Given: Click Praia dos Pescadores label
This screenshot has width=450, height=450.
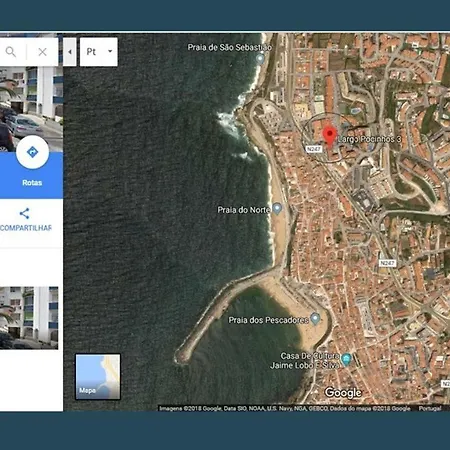Looking at the screenshot, I should click(268, 320).
